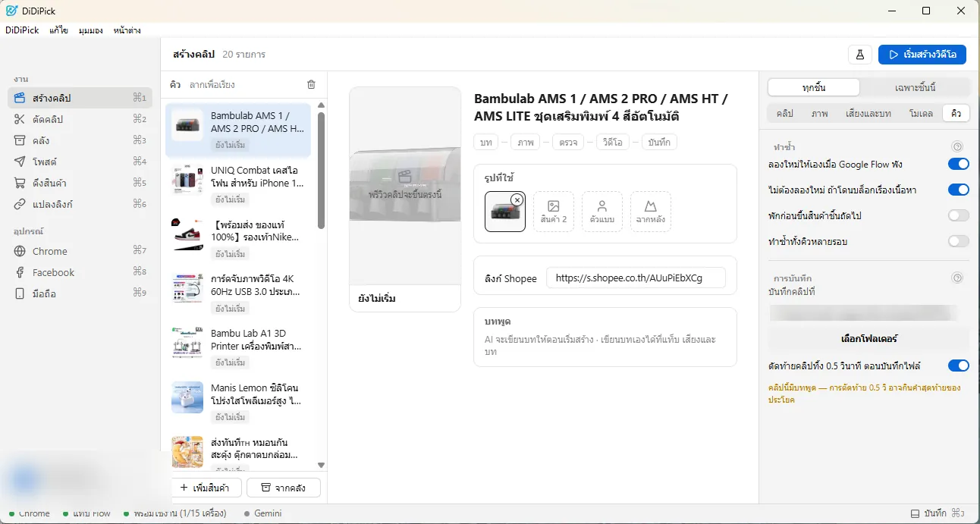Image resolution: width=980 pixels, height=524 pixels.
Task: Click the เพิ่มสินค้า button
Action: pyautogui.click(x=205, y=488)
